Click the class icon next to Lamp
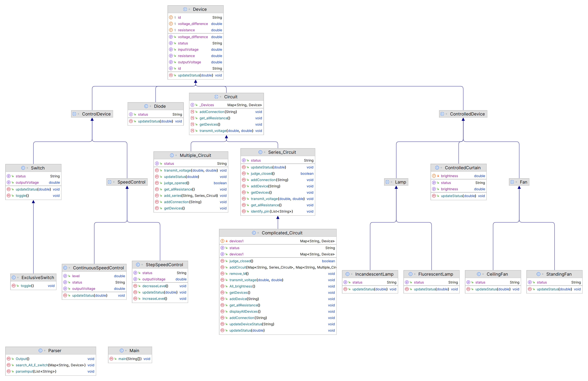 [387, 182]
